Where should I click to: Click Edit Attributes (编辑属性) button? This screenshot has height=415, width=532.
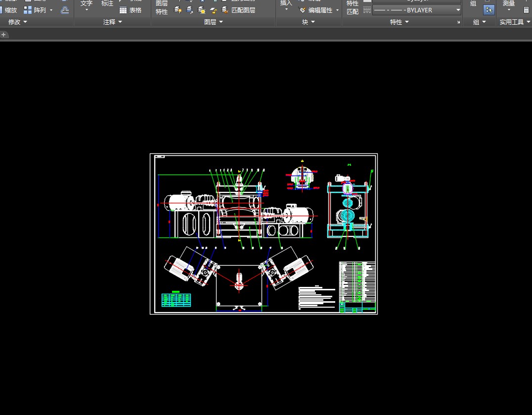coord(316,10)
